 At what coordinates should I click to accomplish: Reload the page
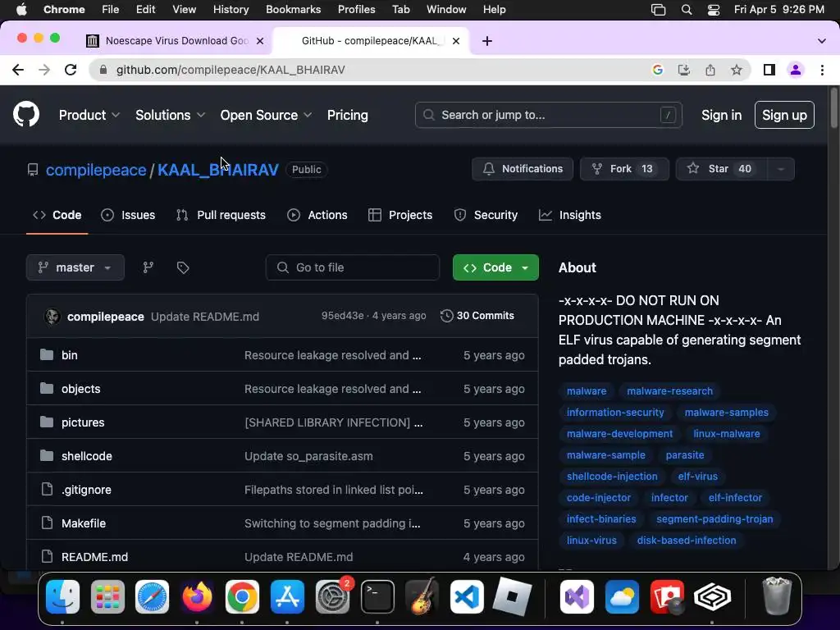pos(71,70)
